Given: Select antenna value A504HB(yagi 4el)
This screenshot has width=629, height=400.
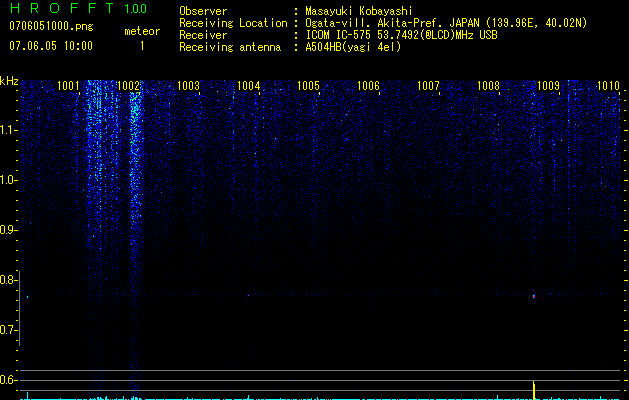Looking at the screenshot, I should (353, 47).
